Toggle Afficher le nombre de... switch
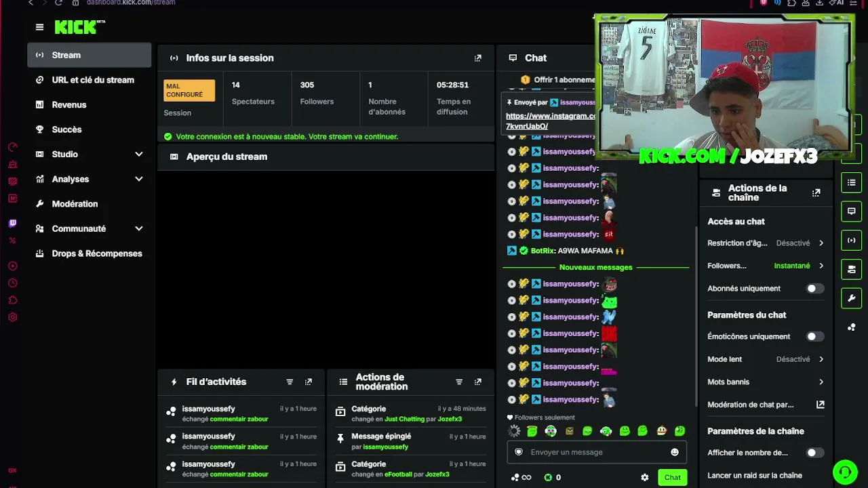The height and width of the screenshot is (488, 868). tap(814, 453)
